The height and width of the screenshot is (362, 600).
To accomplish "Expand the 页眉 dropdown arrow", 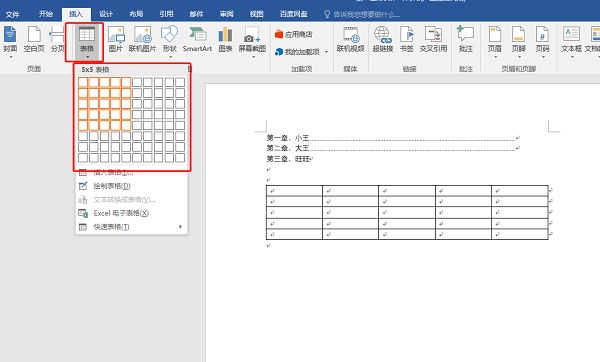I will tap(495, 57).
